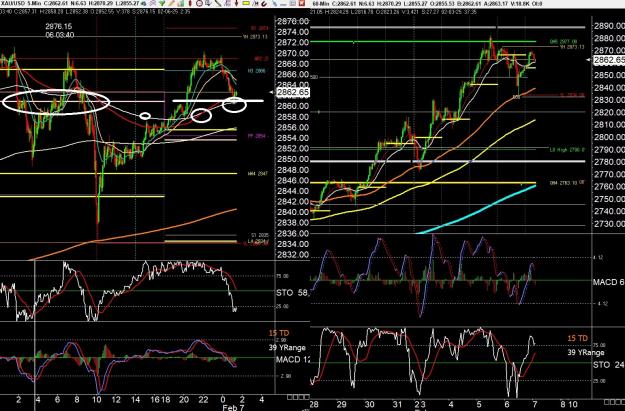Click the 2832.00 label on left price axis
The image size is (625, 411).
293,255
